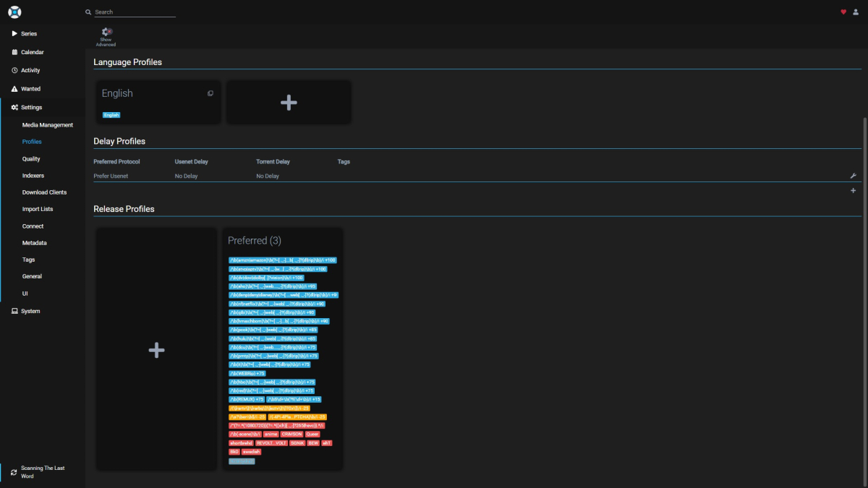Click the Wanted warning icon

[x=14, y=88]
